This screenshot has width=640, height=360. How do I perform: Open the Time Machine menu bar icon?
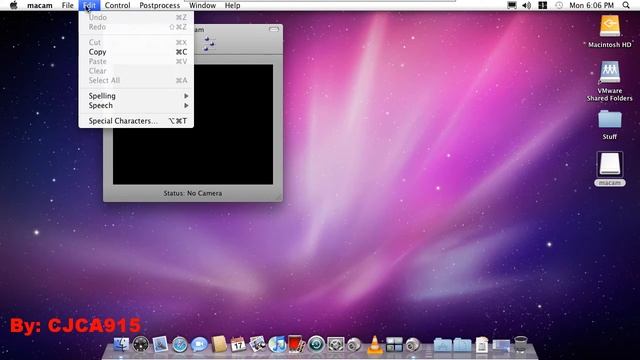pyautogui.click(x=559, y=5)
